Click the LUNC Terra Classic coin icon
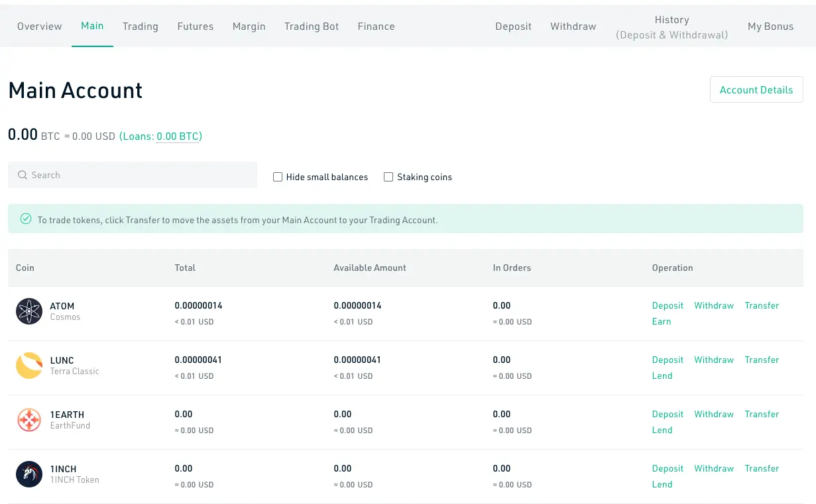816x504 pixels. (29, 366)
